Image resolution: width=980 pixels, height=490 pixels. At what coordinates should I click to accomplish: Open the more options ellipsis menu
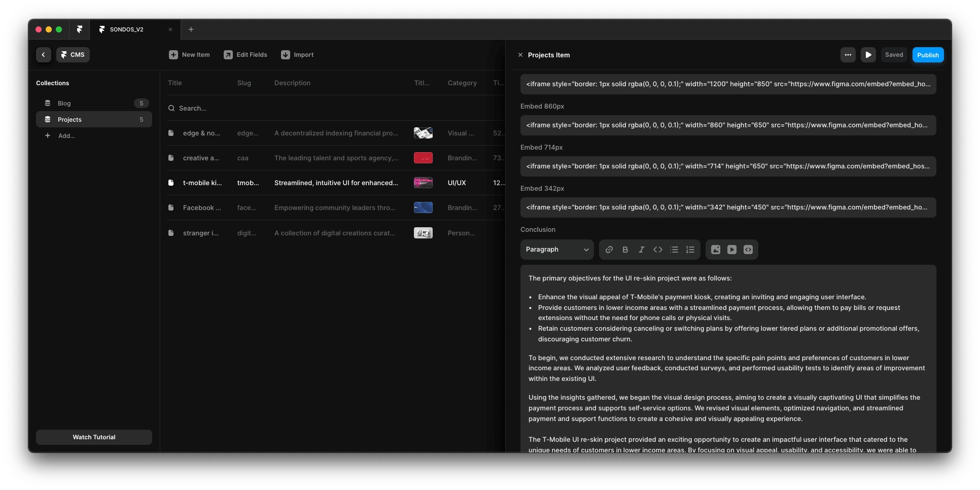(x=848, y=55)
